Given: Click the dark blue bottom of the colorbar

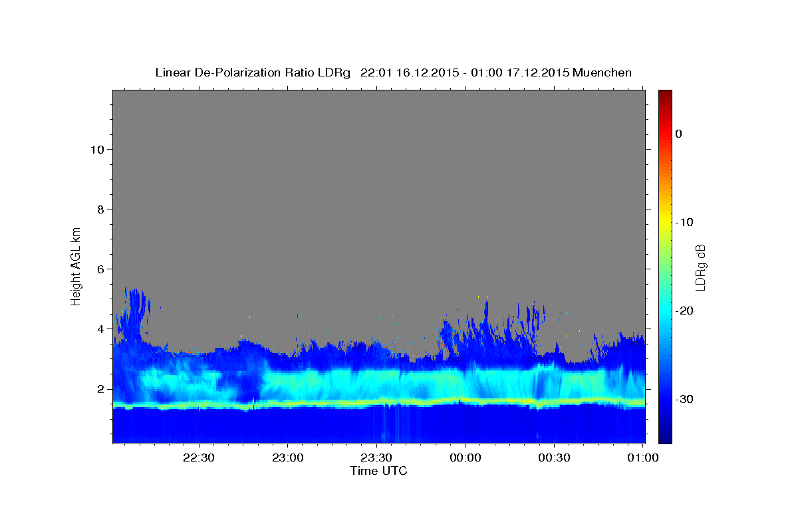Looking at the screenshot, I should 665,436.
